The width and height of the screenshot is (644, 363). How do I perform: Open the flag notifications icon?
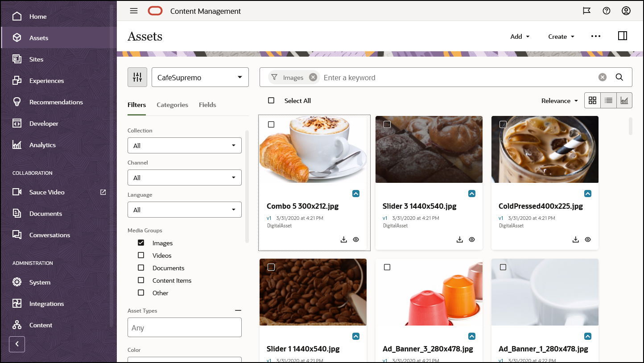click(x=587, y=11)
